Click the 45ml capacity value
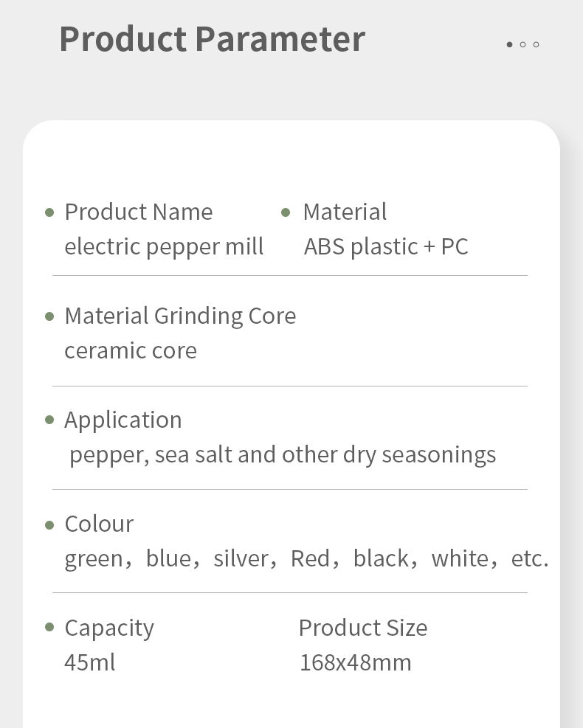Screen dimensions: 583x728 point(90,662)
